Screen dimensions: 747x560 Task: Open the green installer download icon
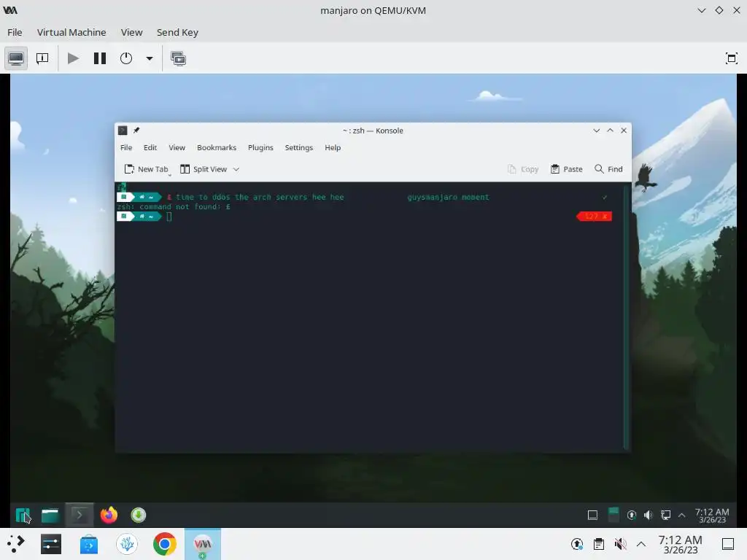coord(138,515)
